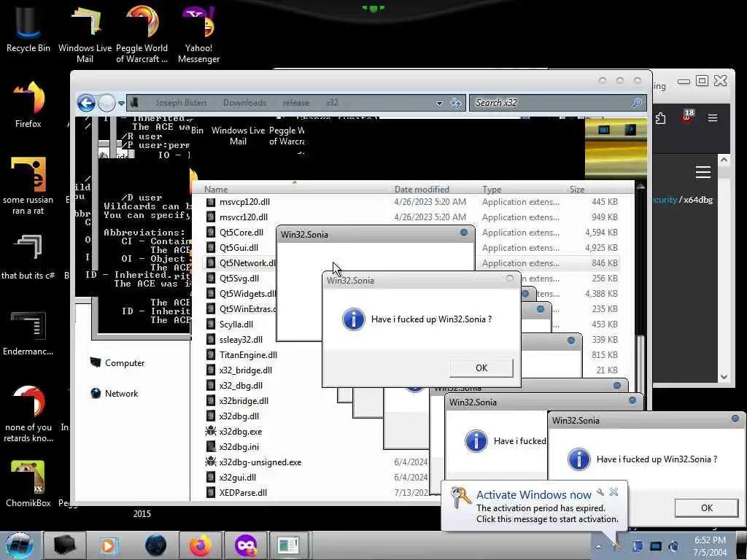Click the release breadcrumb in address bar

(x=296, y=103)
